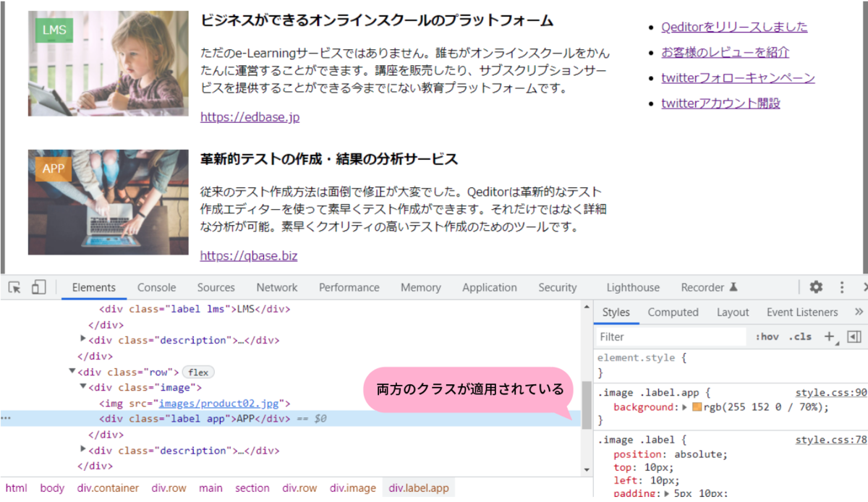Collapse the div class="image" node

tap(83, 387)
